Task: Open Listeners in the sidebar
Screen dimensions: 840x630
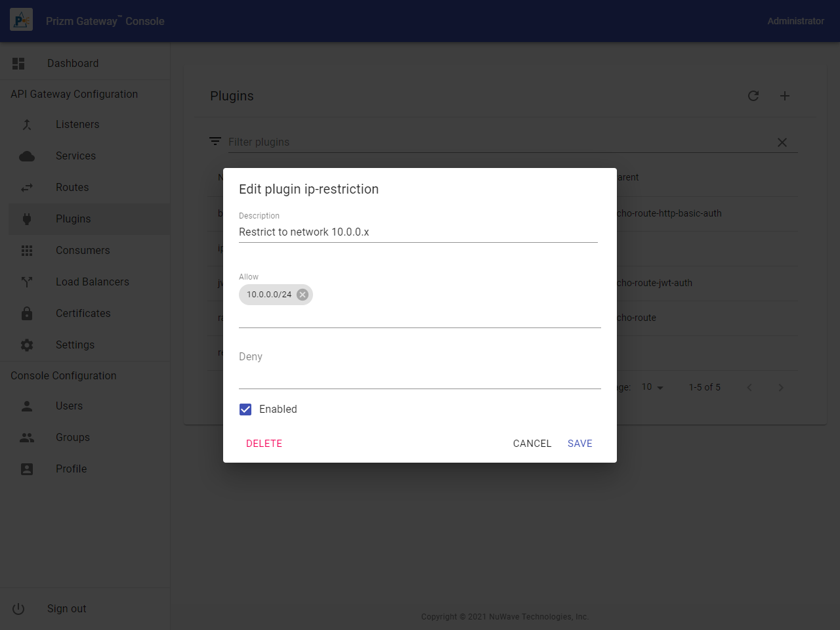Action: (77, 125)
